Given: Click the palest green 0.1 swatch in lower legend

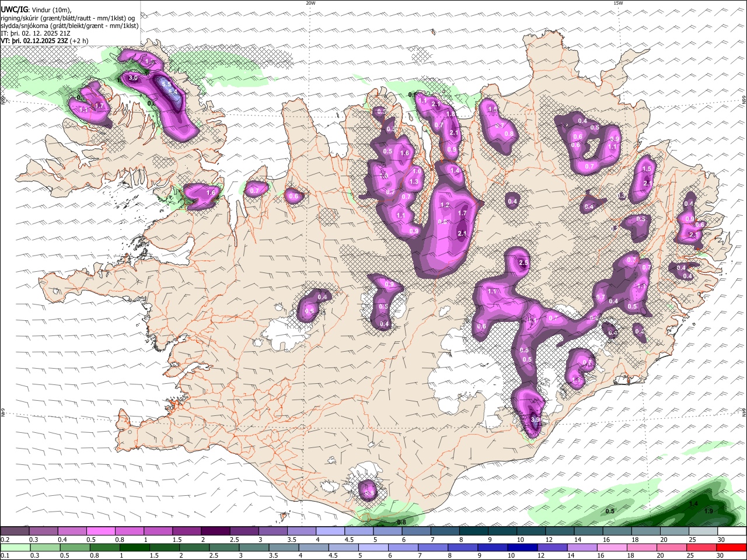Looking at the screenshot, I should point(15,547).
